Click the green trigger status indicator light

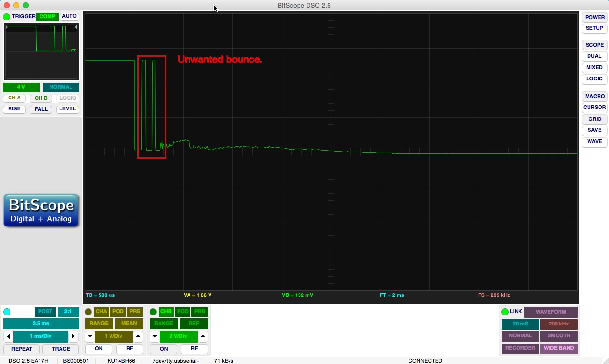[x=6, y=17]
